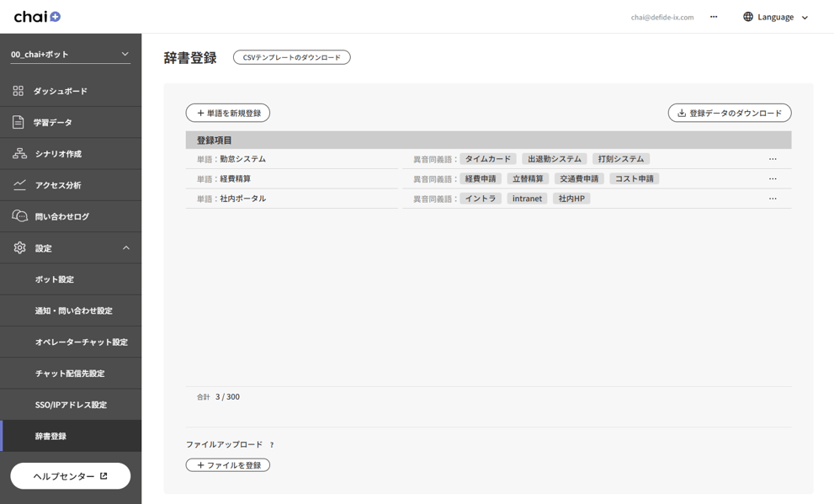Click the download icon in 登録データのダウンロード
Viewport: 834px width, 504px height.
coord(682,113)
